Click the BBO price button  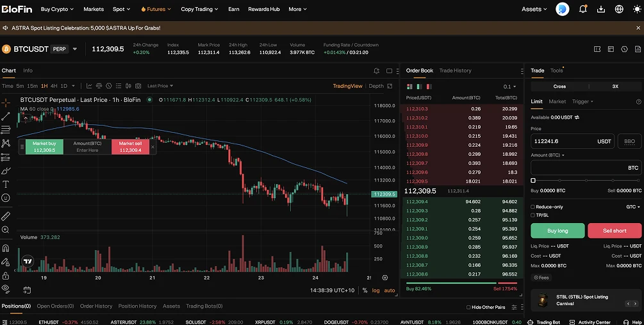click(x=629, y=141)
